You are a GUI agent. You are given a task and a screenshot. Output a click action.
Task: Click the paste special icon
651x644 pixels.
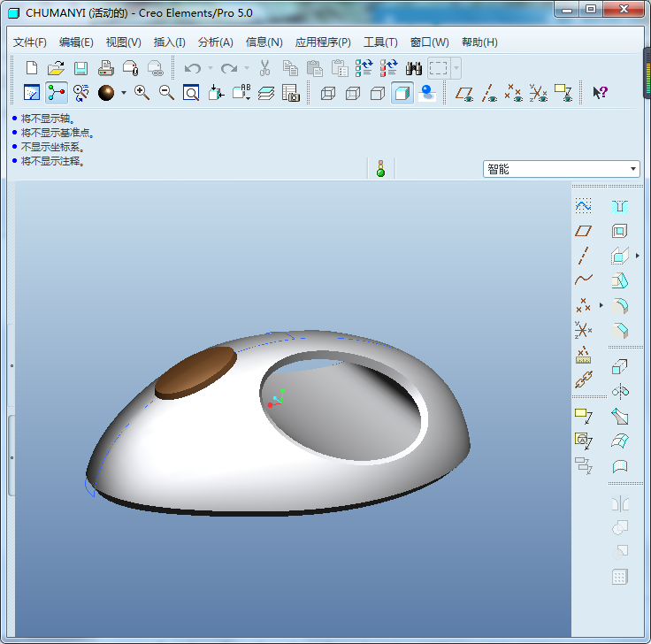click(340, 68)
